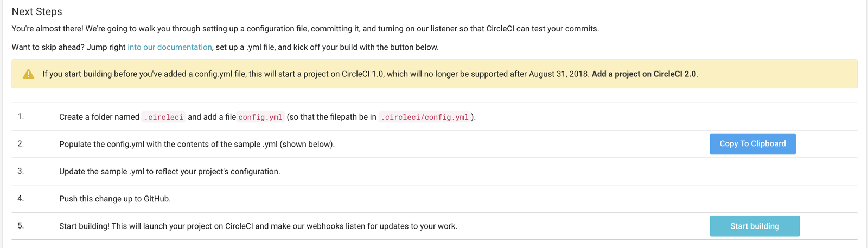Image resolution: width=868 pixels, height=248 pixels.
Task: Click step 1 row number
Action: click(21, 116)
